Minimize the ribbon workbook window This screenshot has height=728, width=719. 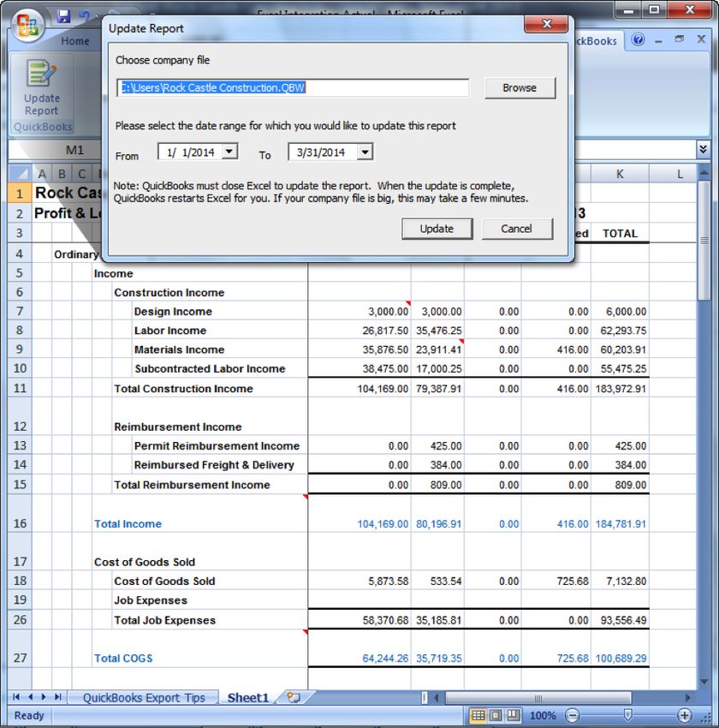tap(659, 41)
